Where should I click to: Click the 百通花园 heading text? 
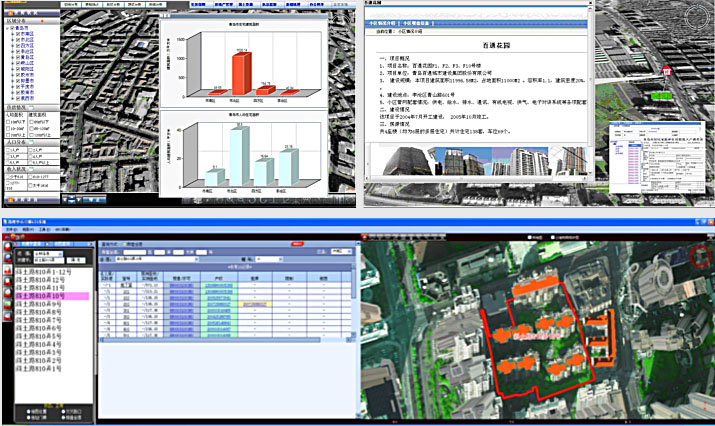click(496, 46)
